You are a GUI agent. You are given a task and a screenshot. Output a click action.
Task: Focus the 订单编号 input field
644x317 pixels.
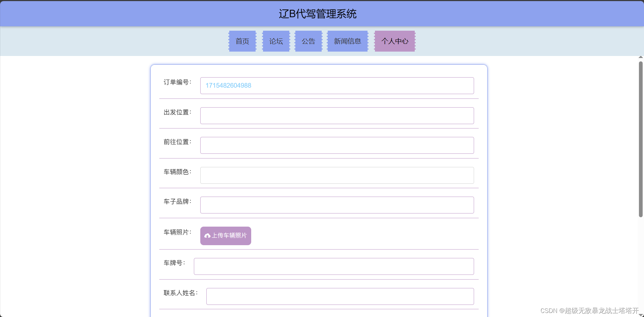point(337,86)
